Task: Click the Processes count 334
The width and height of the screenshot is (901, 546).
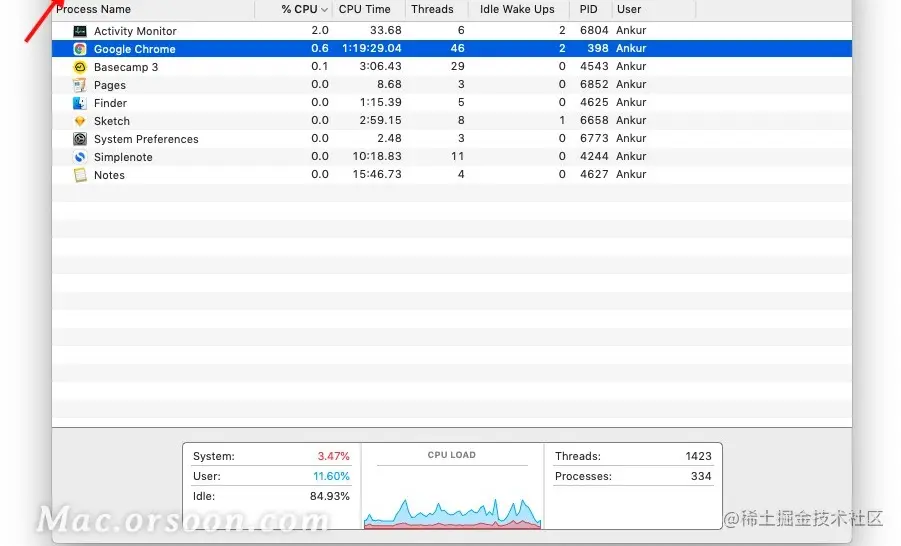Action: (x=701, y=476)
